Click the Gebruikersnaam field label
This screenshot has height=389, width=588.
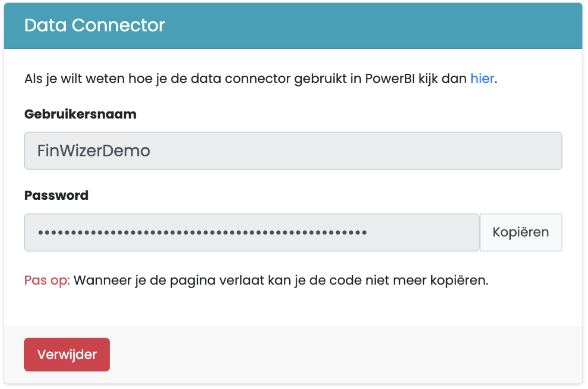pyautogui.click(x=80, y=114)
